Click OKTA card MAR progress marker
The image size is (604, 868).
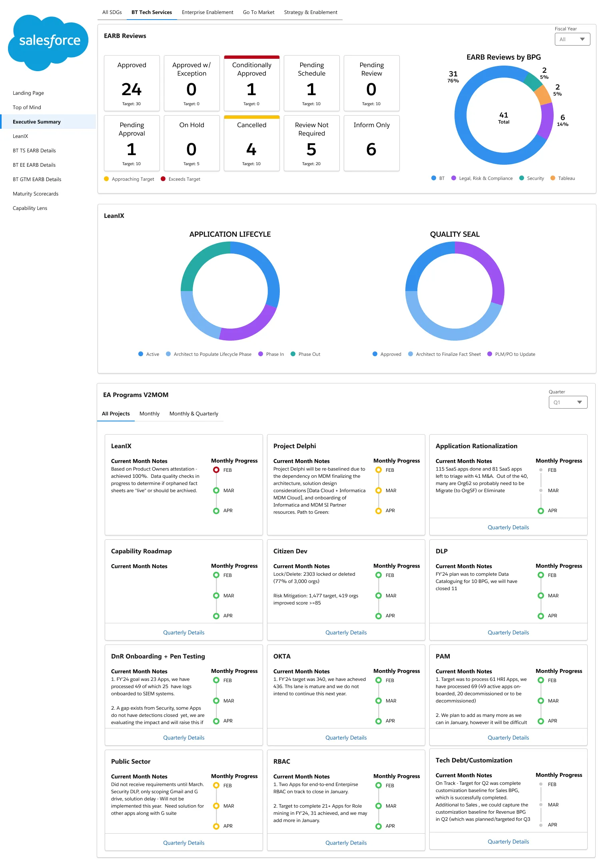tap(379, 701)
